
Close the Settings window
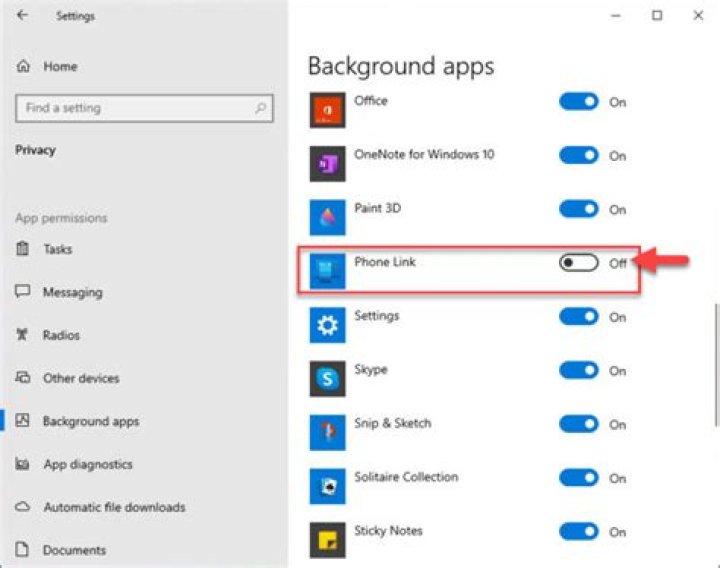[x=698, y=16]
